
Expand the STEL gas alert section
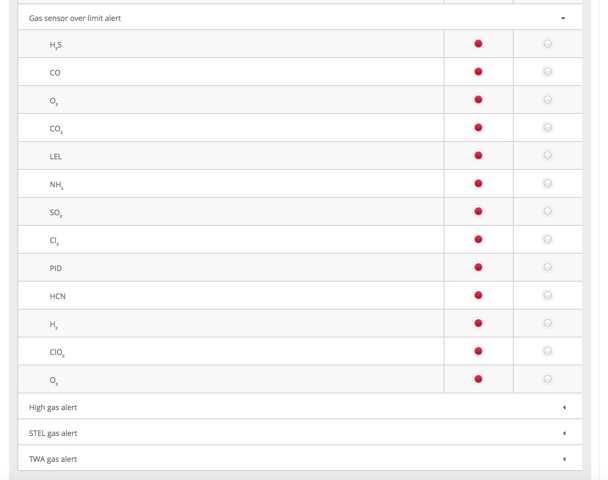click(x=300, y=433)
